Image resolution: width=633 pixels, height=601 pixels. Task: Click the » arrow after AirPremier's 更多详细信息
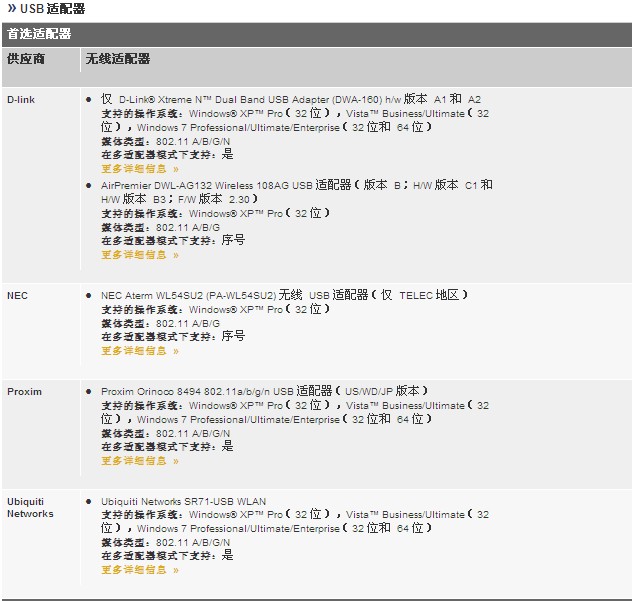176,255
